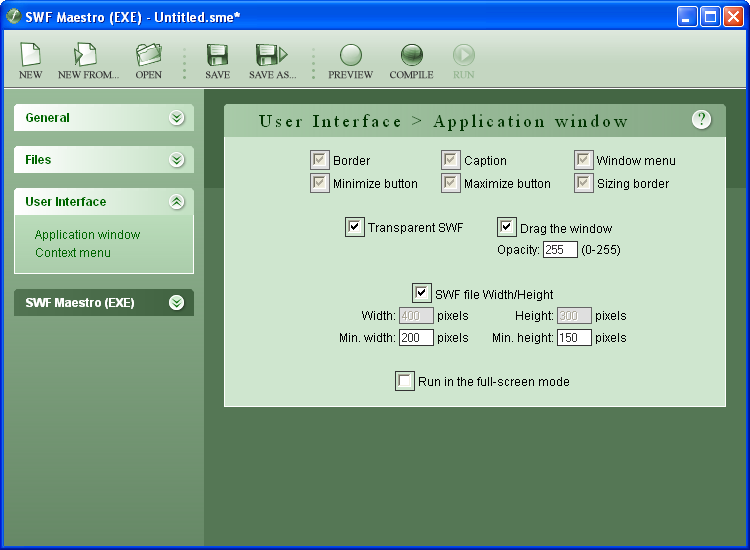The height and width of the screenshot is (550, 750).
Task: Expand the Files section chevron
Action: click(176, 160)
